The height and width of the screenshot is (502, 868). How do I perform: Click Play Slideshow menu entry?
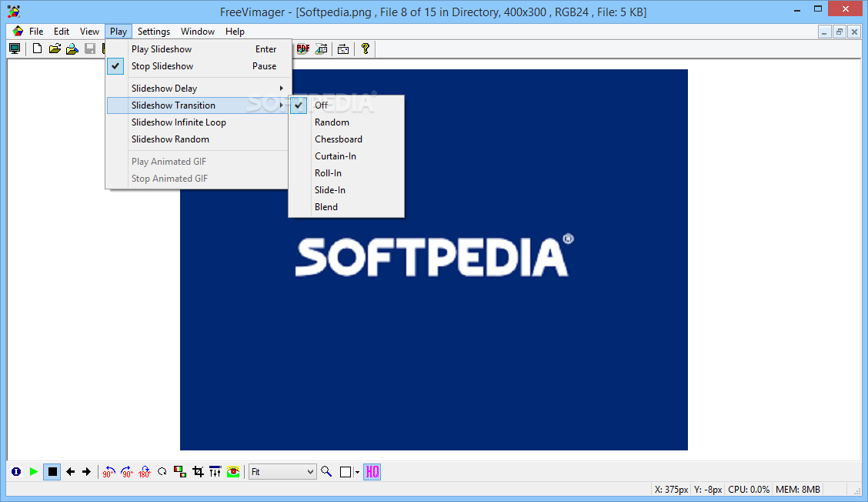(x=199, y=49)
